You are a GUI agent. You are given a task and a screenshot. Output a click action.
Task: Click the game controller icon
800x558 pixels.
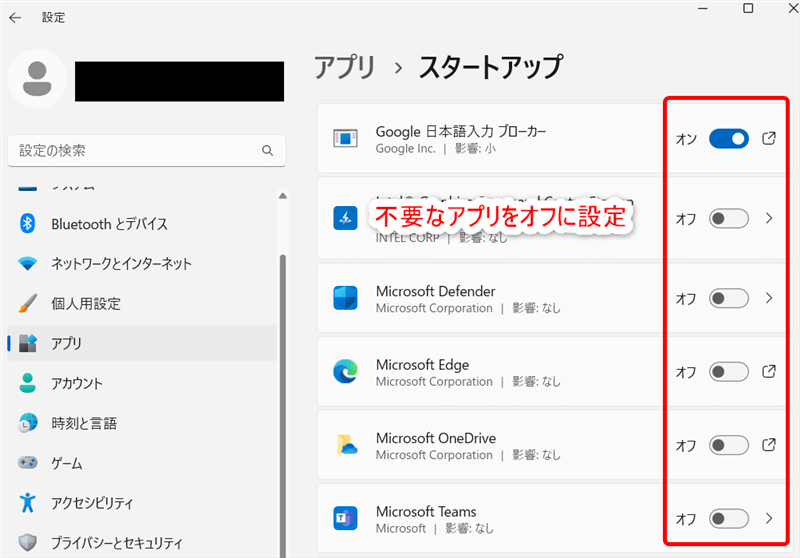[x=28, y=463]
